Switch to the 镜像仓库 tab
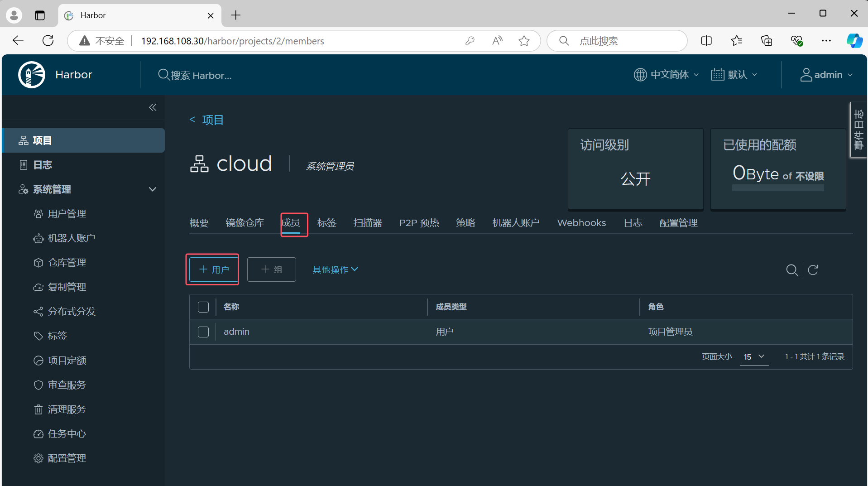Viewport: 868px width, 486px height. [245, 223]
